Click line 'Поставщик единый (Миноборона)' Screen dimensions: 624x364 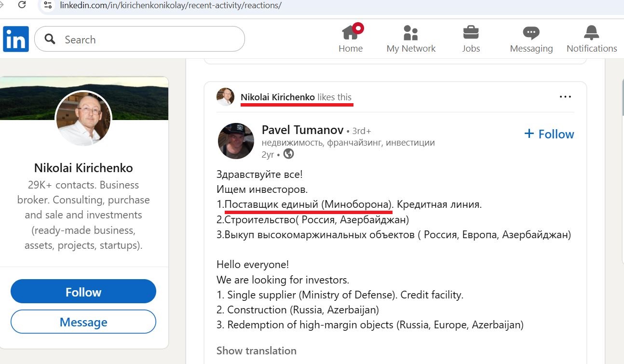coord(309,204)
